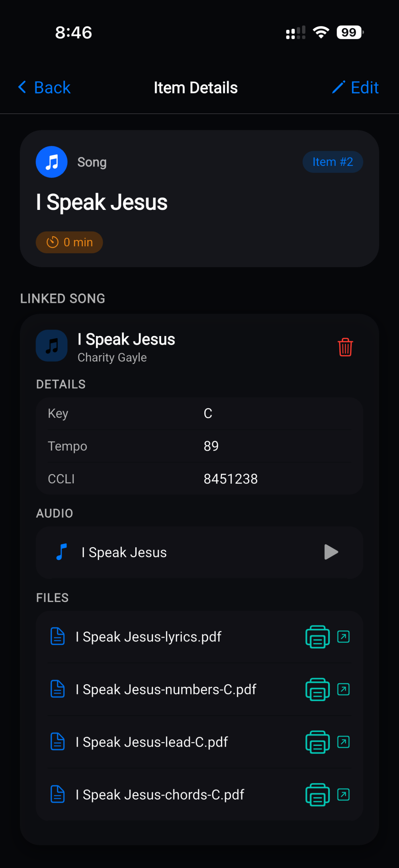Print the I Speak Jesus-lead-C.pdf file

point(317,742)
